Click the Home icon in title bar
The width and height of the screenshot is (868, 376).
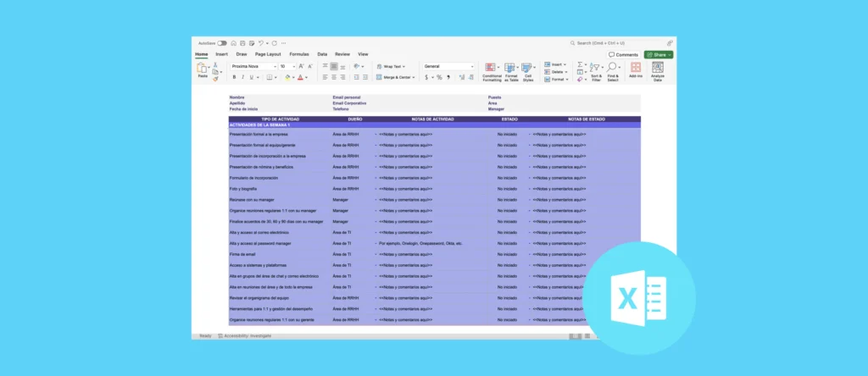[234, 43]
